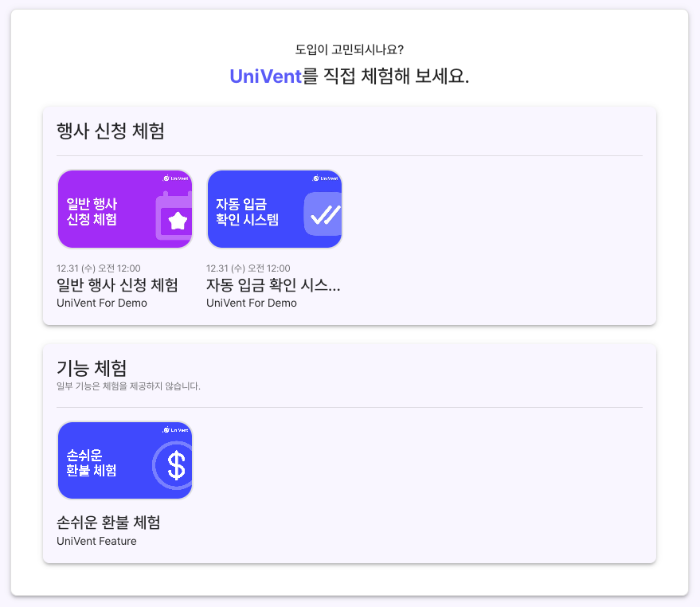
Task: Open the purple 일반 행사 신청 체험 card
Action: click(x=125, y=209)
